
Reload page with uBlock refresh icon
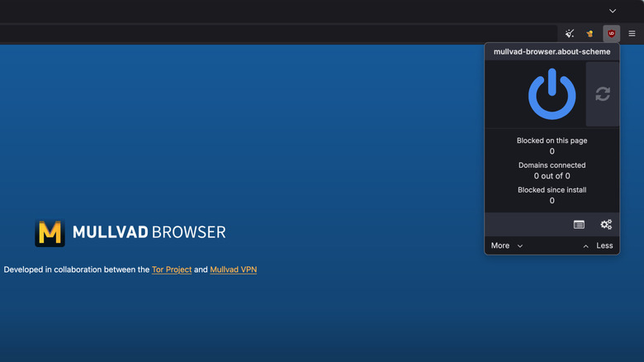(x=603, y=93)
